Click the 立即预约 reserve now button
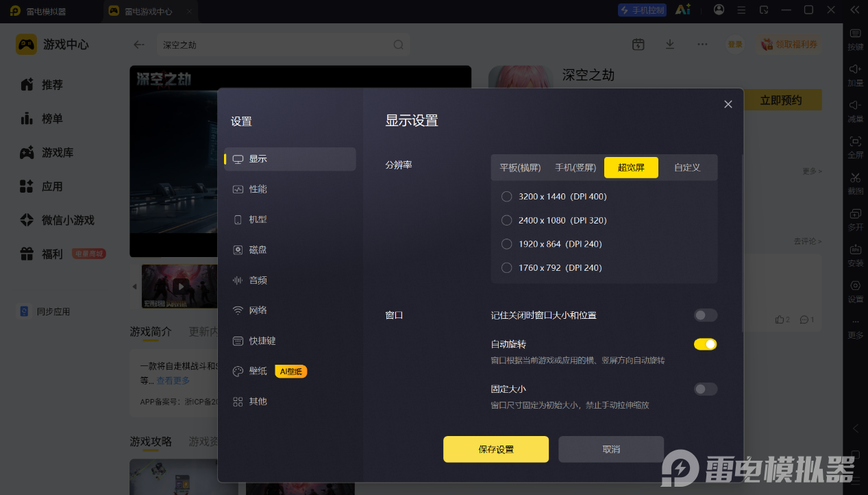Screen dimensions: 868x495 pos(781,101)
